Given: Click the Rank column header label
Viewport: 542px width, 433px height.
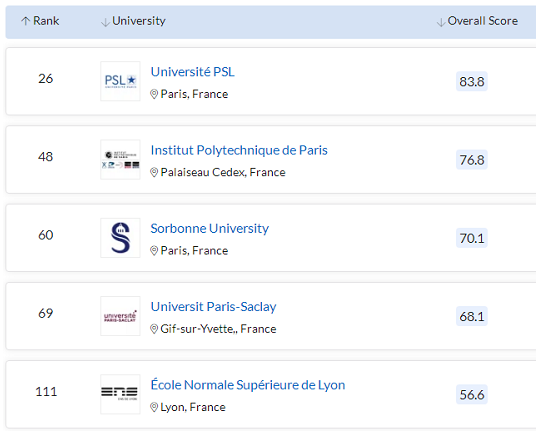Looking at the screenshot, I should tap(46, 21).
